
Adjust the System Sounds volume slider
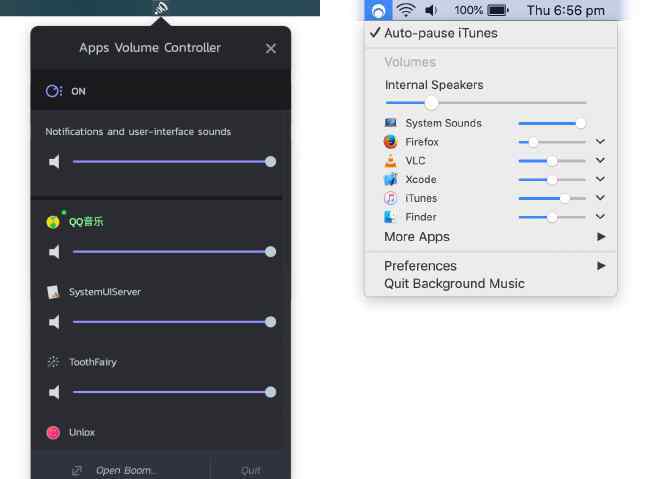pos(552,123)
